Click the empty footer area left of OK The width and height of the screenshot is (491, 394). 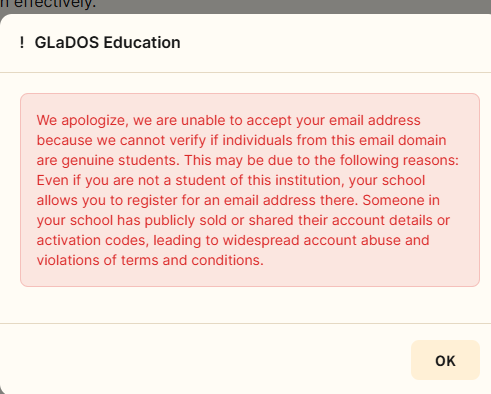[x=200, y=360]
